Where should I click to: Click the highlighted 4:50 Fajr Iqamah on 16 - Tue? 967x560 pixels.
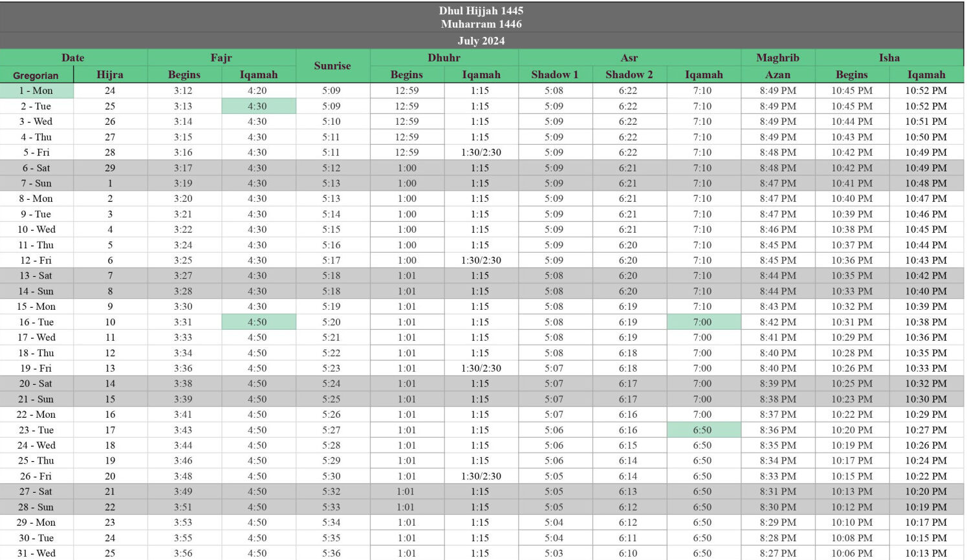pyautogui.click(x=259, y=322)
